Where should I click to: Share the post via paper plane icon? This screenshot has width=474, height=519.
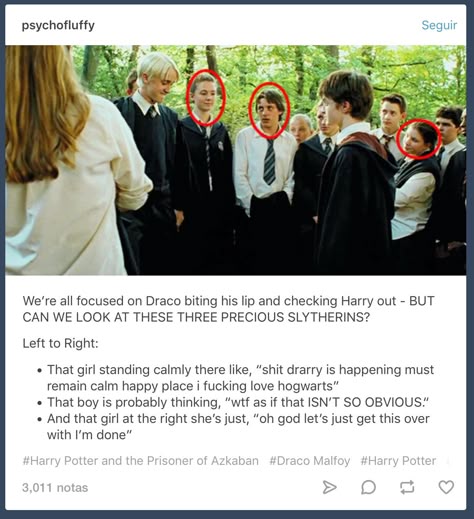(329, 487)
